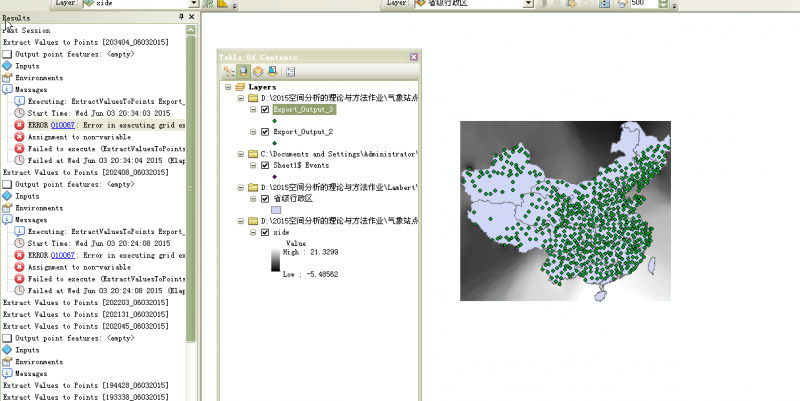
Task: Select Extract Values to Points [194428_06032015] entry
Action: point(86,385)
